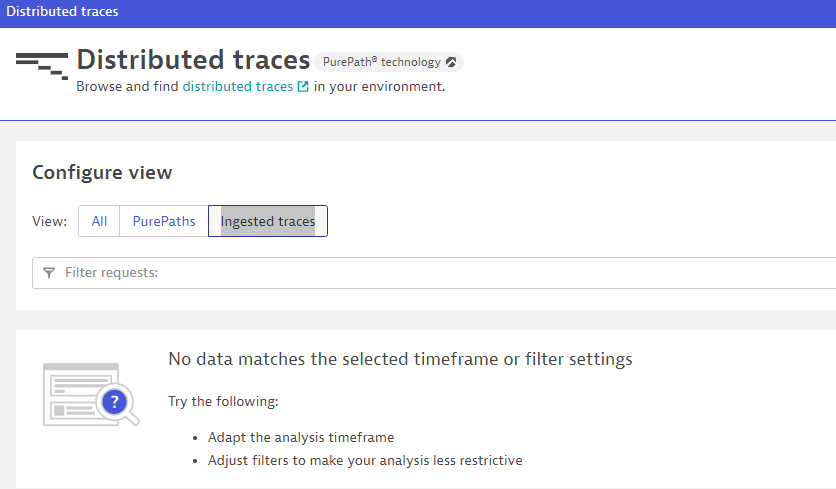Viewport: 836px width, 489px height.
Task: Switch view to PurePaths
Action: 164,221
